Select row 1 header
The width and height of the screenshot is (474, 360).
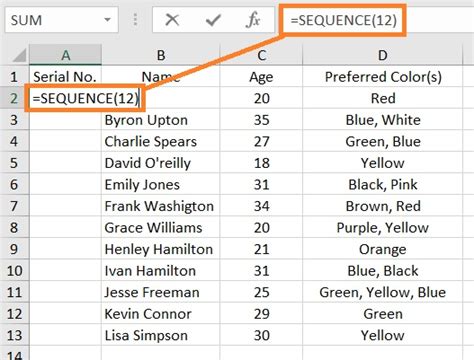pyautogui.click(x=14, y=77)
